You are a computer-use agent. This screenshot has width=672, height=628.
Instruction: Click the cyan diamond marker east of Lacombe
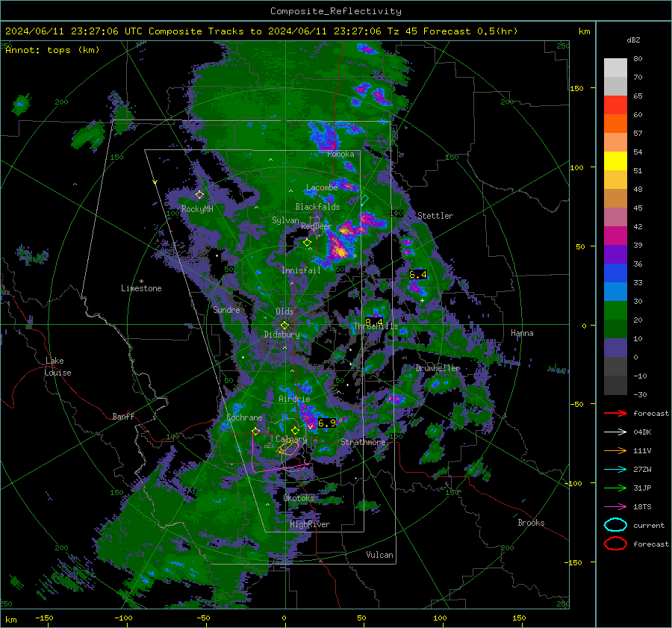coord(364,200)
